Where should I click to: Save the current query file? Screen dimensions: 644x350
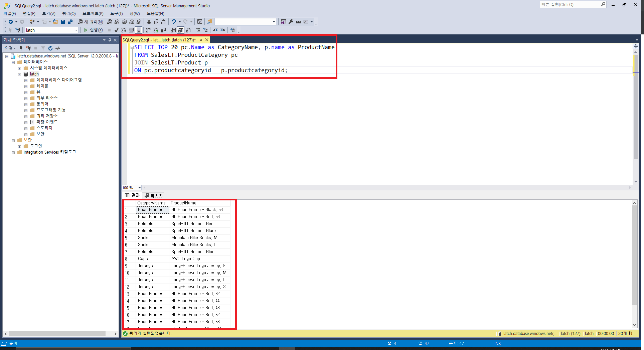coord(63,22)
